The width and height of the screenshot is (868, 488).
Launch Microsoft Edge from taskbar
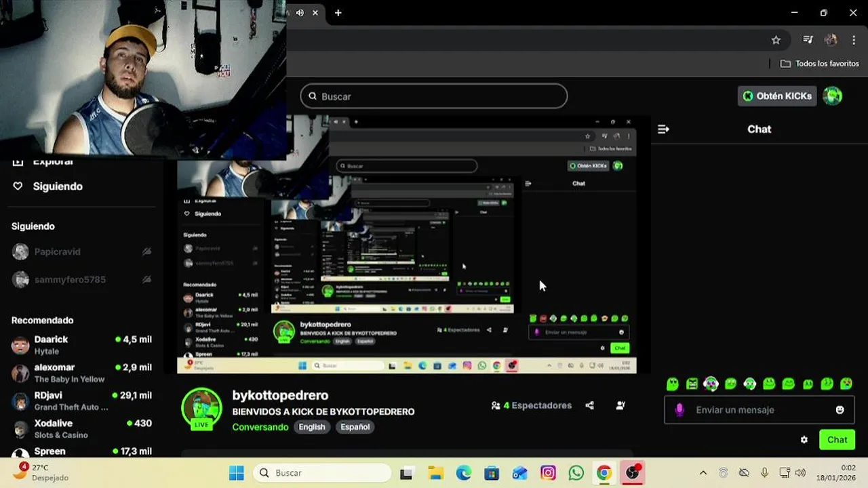click(x=463, y=473)
